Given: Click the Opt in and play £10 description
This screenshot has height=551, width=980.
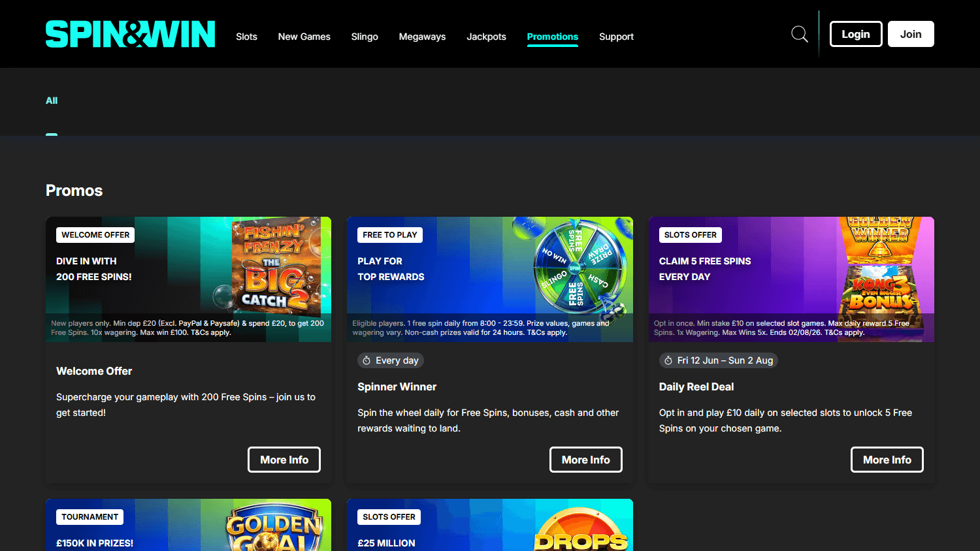Looking at the screenshot, I should click(785, 420).
